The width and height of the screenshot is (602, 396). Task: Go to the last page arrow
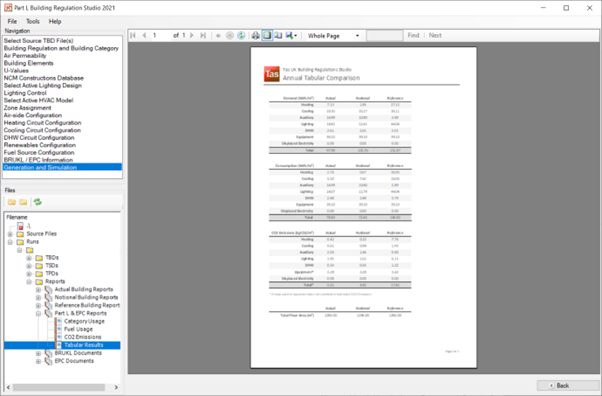tap(203, 35)
